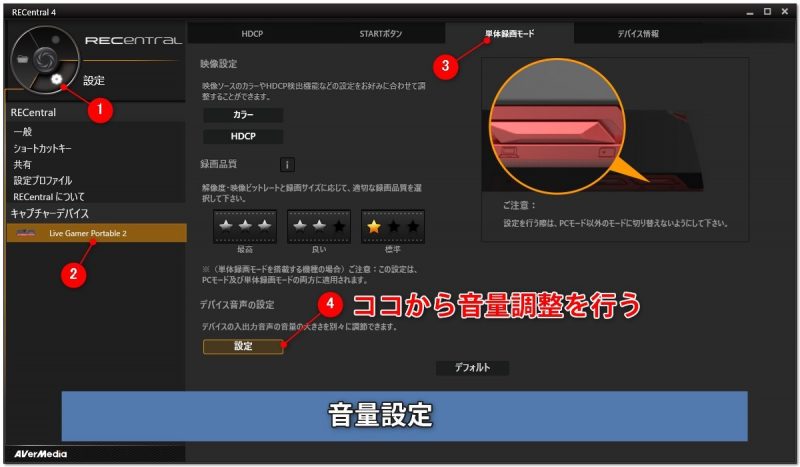The image size is (800, 467).
Task: Click the Live Gamer Portable 2 device icon
Action: (26, 233)
